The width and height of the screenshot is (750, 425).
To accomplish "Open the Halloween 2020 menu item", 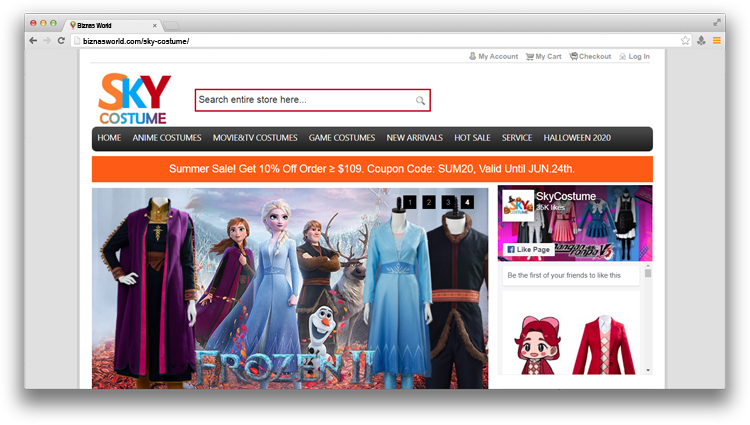I will click(x=577, y=138).
